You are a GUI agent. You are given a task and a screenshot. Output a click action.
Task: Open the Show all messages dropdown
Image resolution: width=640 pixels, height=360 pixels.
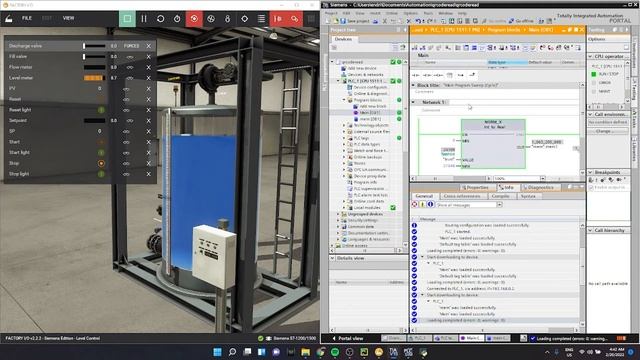[499, 205]
